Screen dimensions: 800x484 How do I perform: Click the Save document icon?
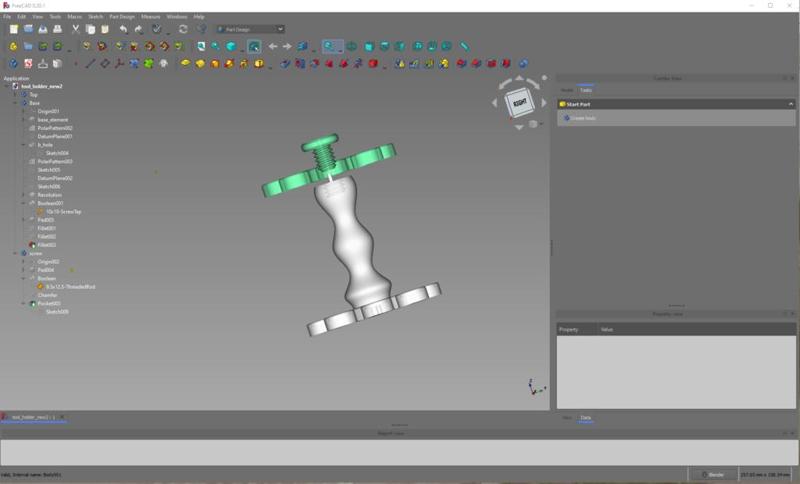click(x=43, y=29)
